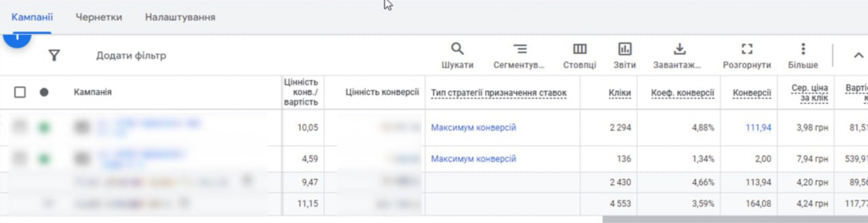Click the 1,34% conversion rate cell
Viewport: 868px width, 223px height.
703,159
